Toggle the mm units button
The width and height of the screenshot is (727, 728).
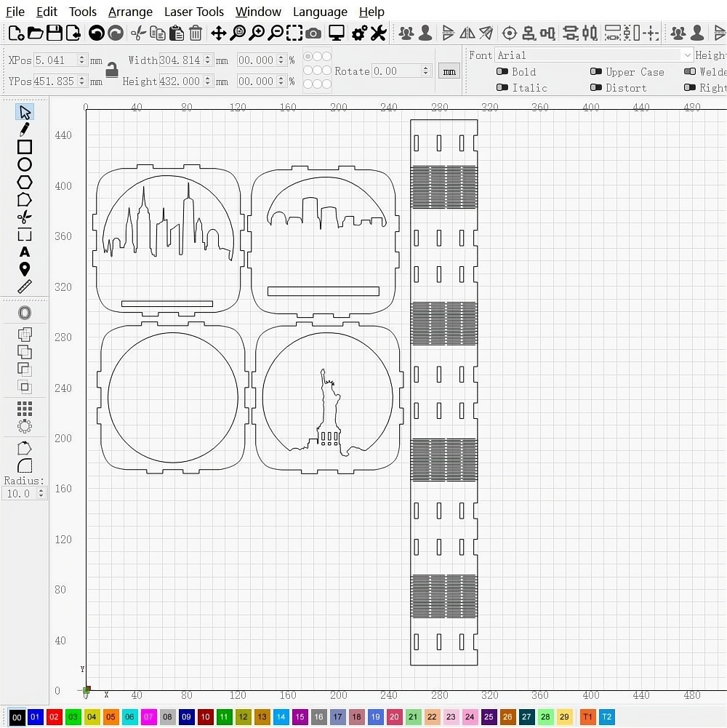point(449,71)
